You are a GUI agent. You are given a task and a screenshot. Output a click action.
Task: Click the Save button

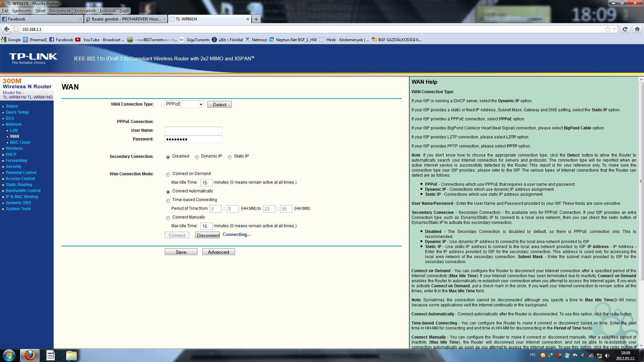click(x=181, y=252)
